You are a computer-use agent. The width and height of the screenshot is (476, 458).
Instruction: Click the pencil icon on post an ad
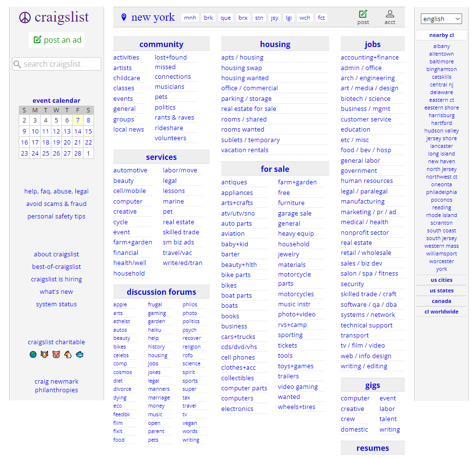click(37, 39)
